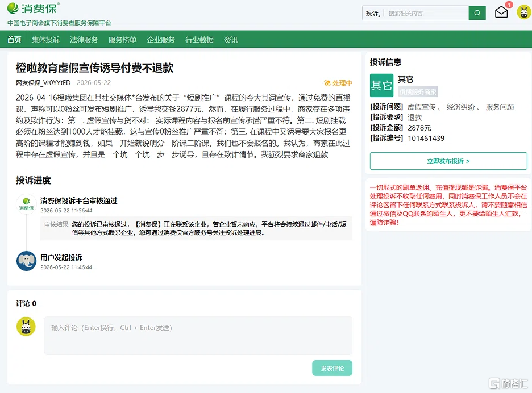Click the green 其它 merchant icon

381,85
